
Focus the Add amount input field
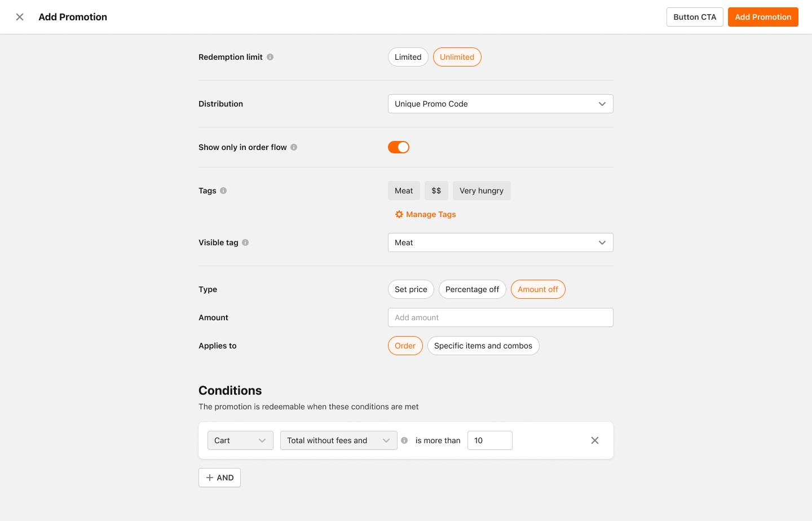(x=500, y=317)
